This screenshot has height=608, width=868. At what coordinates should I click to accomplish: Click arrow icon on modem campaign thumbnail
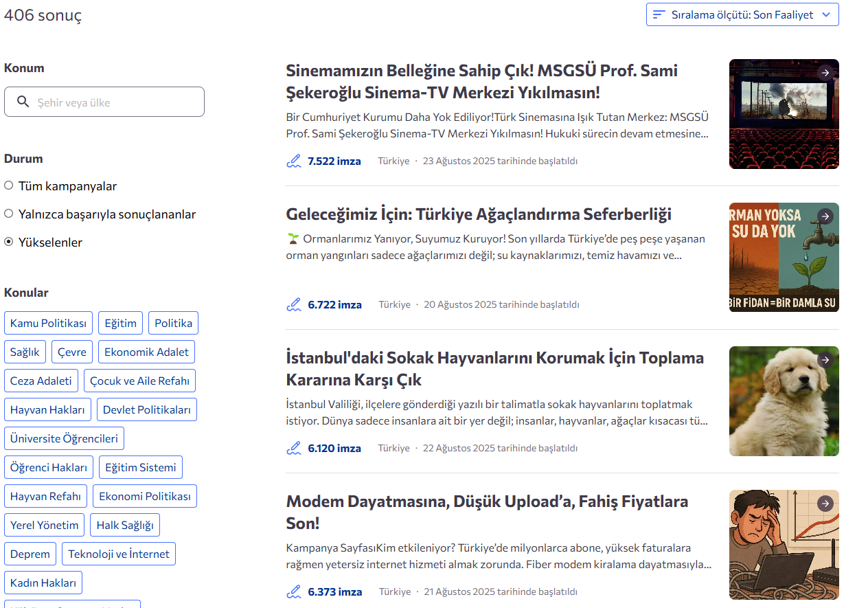pos(825,504)
